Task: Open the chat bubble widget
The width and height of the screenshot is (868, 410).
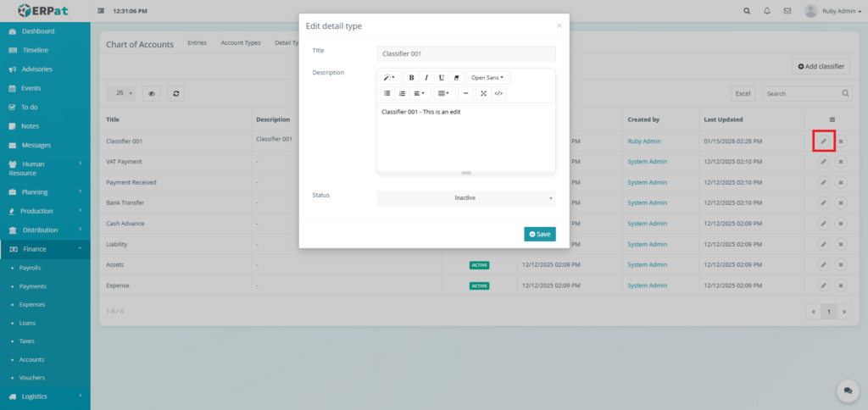Action: click(848, 390)
